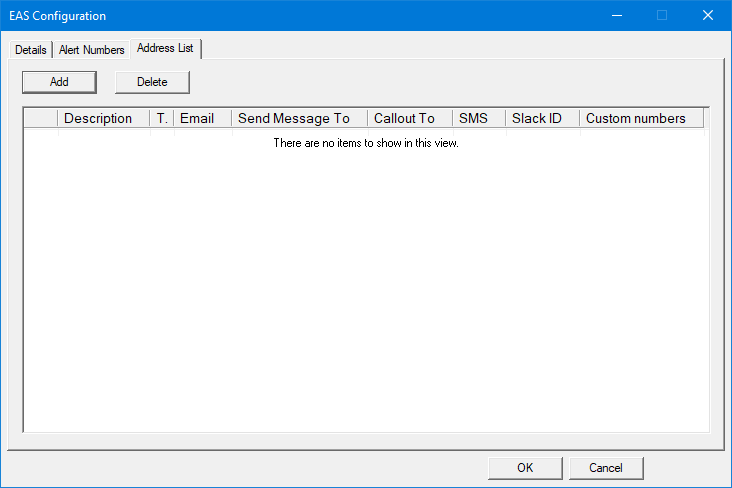Click the Add button

pos(59,82)
